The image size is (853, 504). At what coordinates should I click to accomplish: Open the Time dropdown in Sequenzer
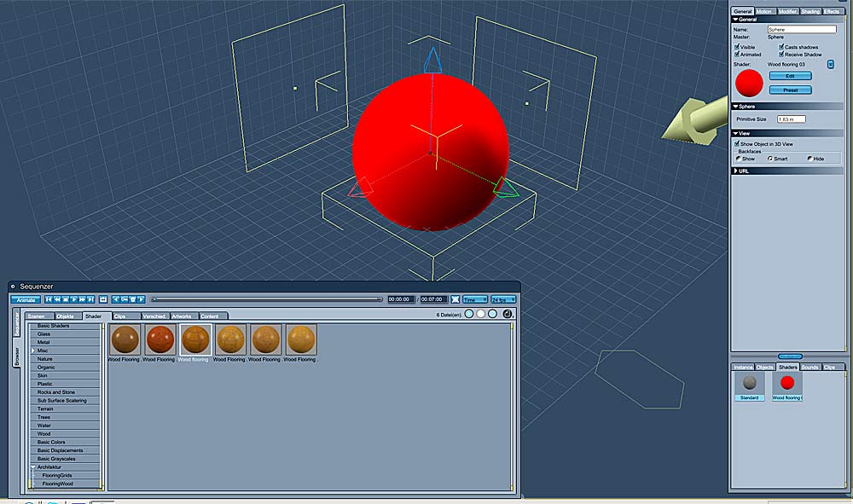[x=475, y=299]
